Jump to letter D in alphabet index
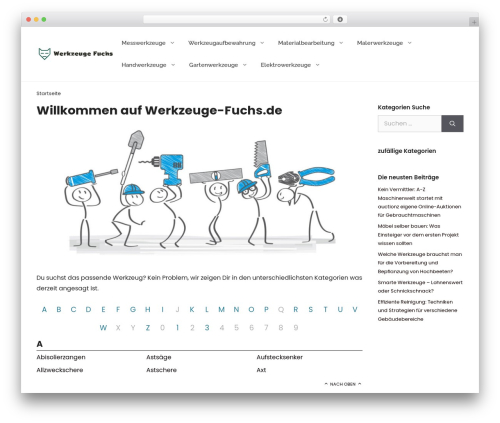The width and height of the screenshot is (500, 423). coord(88,310)
